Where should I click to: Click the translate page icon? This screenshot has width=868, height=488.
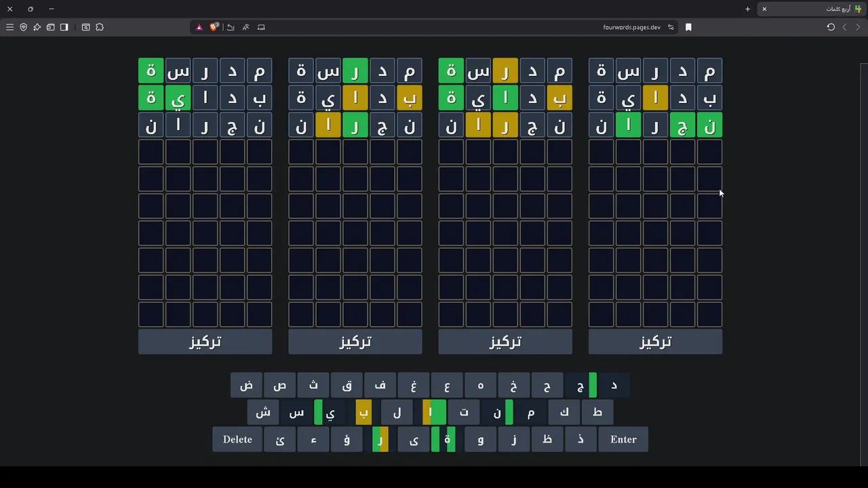point(245,27)
